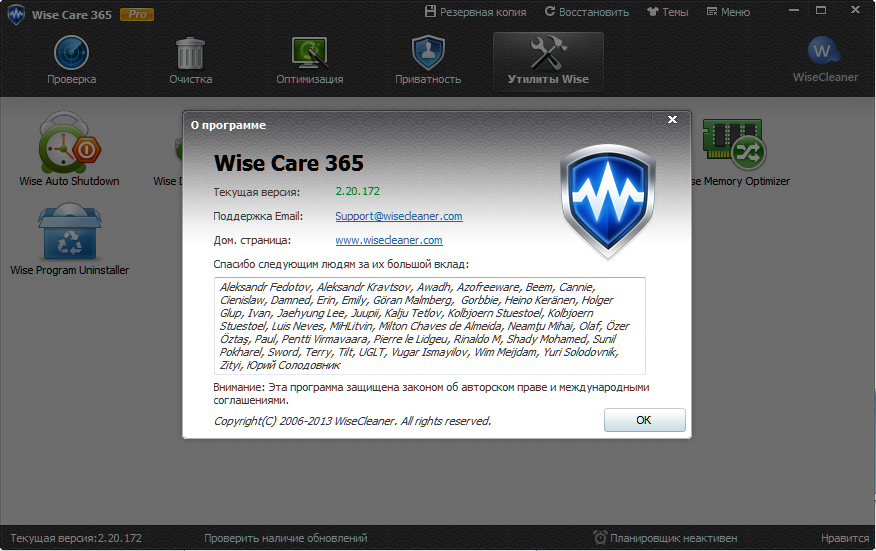The height and width of the screenshot is (551, 876).
Task: Close the О программе dialog
Action: (x=673, y=119)
